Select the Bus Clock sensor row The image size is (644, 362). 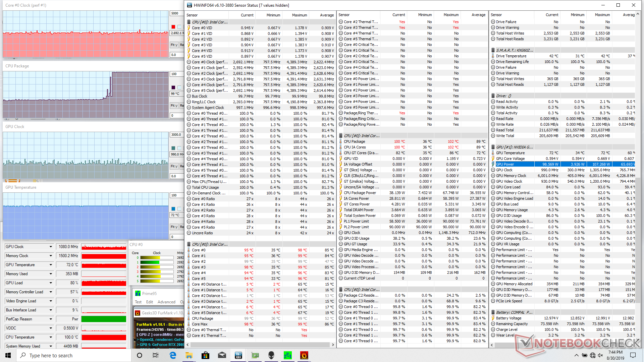(x=260, y=96)
